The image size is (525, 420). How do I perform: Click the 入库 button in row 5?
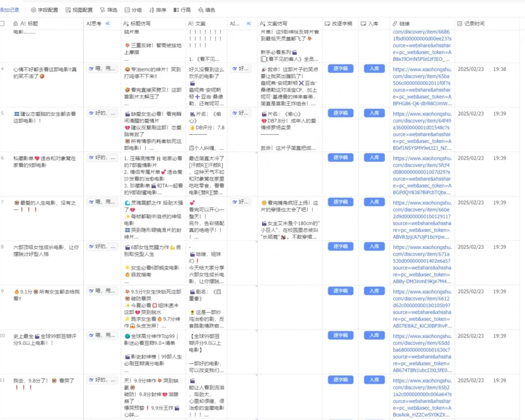pos(373,113)
